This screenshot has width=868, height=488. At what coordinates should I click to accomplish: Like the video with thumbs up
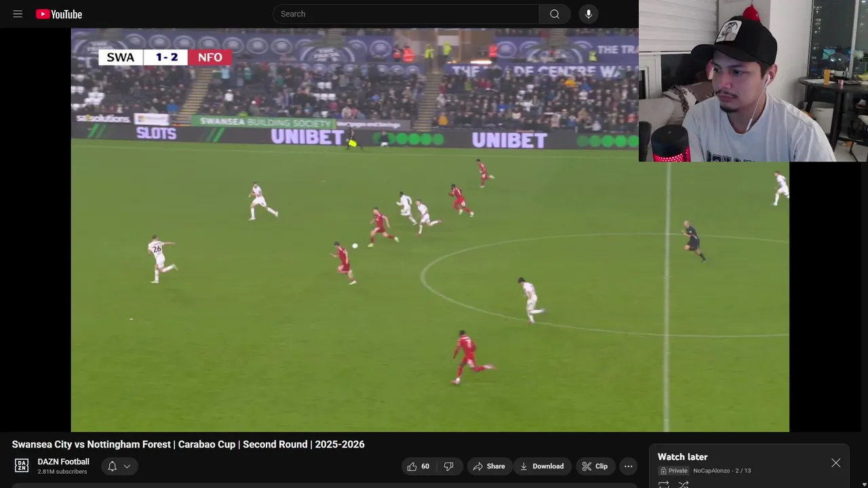418,466
